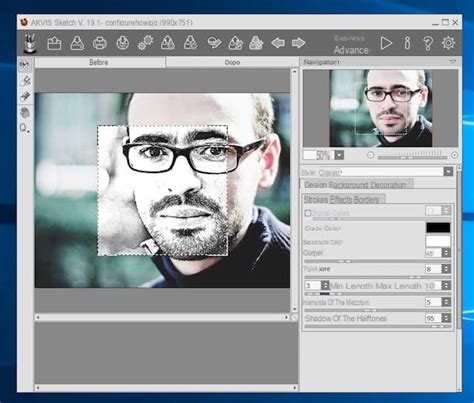Viewport: 474px width, 403px height.
Task: Open the Effects sub-tab
Action: coord(340,200)
